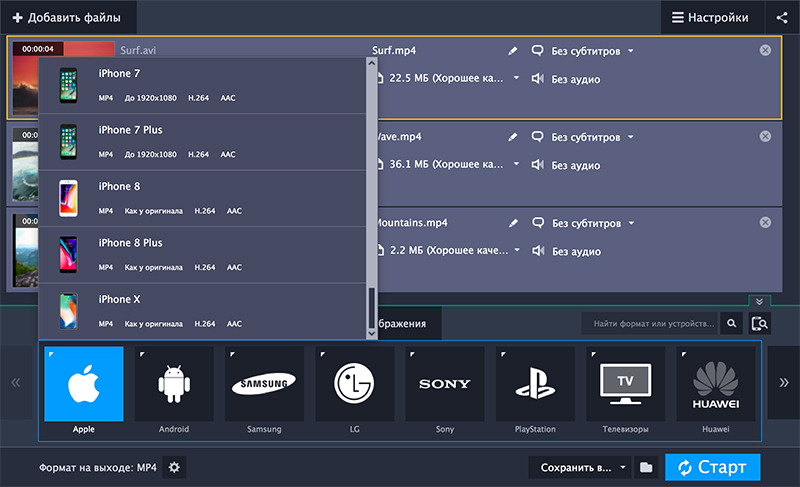This screenshot has width=800, height=487.
Task: Open the partially visible images tab
Action: [409, 323]
